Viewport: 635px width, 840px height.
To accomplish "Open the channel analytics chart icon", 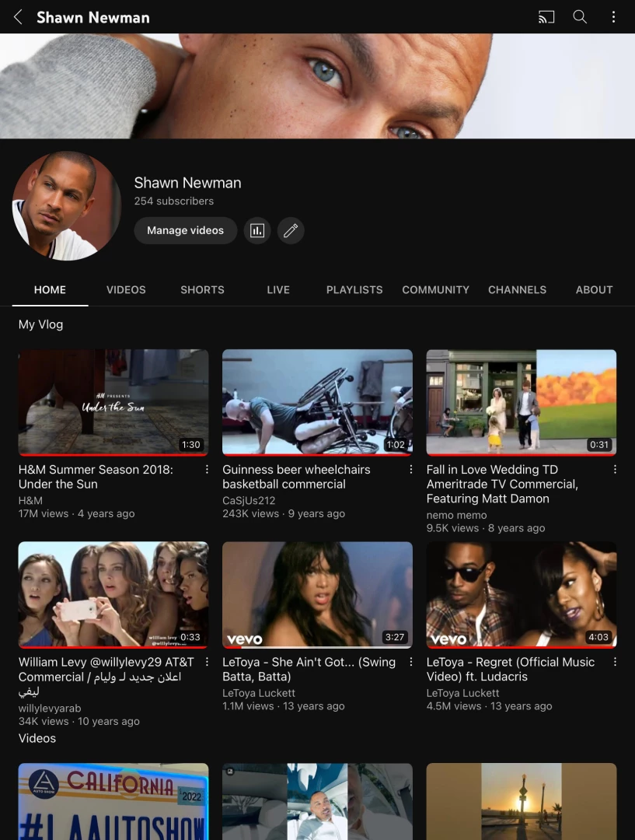I will (x=257, y=230).
